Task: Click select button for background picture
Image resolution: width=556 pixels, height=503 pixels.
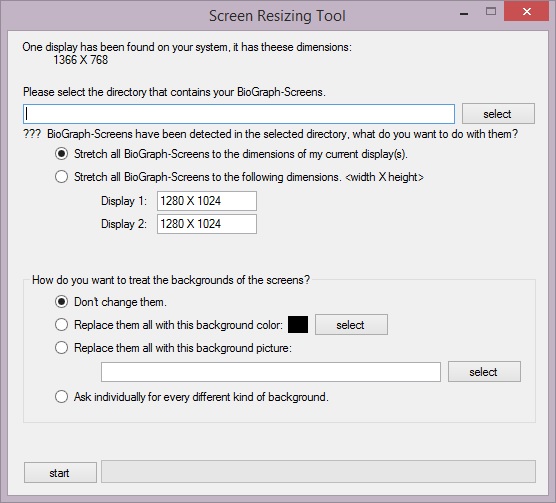Action: 484,371
